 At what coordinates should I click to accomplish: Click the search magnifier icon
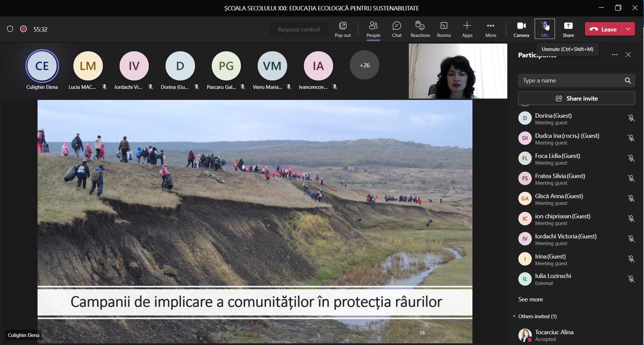(628, 80)
